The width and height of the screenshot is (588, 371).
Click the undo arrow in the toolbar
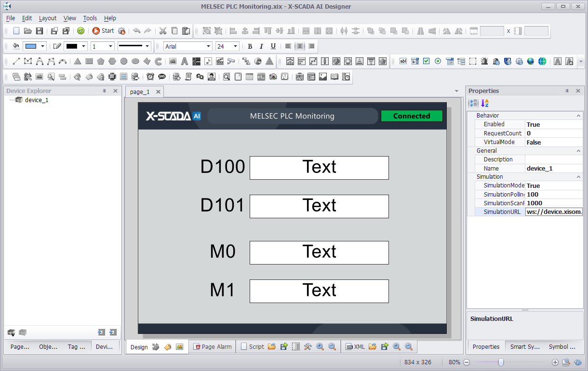(136, 31)
